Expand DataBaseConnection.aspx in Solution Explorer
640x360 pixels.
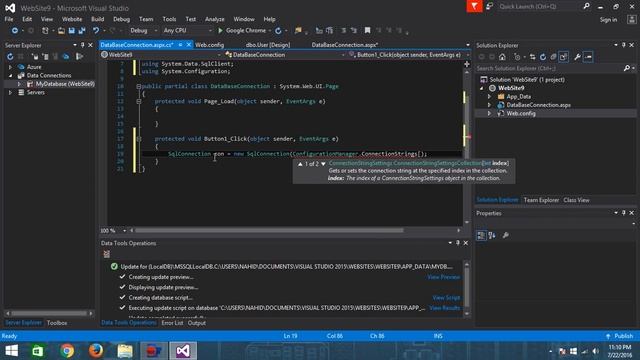tap(489, 105)
